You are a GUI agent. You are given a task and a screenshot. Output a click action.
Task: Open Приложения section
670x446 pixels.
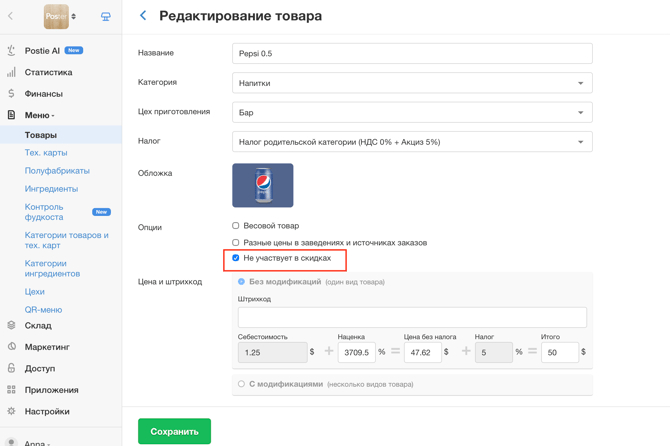[x=51, y=390]
